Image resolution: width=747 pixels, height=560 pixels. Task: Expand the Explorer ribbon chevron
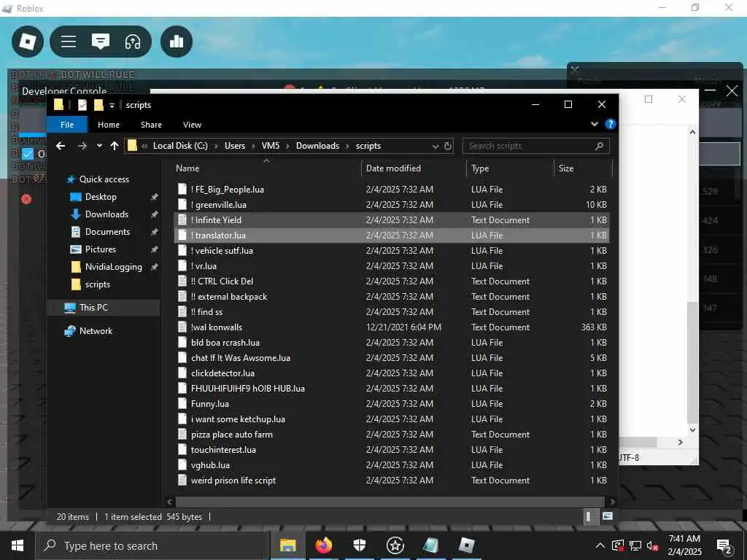point(594,124)
